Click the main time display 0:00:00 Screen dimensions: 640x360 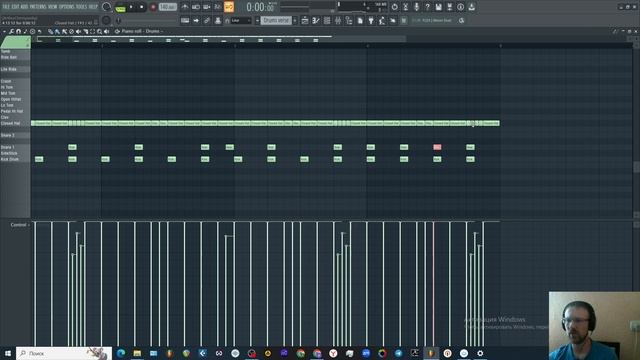pyautogui.click(x=260, y=7)
